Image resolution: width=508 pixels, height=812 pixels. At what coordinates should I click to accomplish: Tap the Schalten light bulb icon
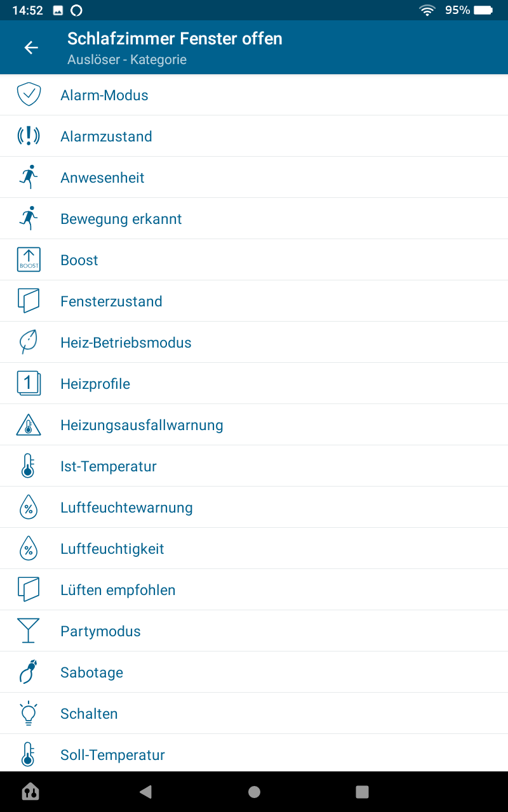[29, 714]
